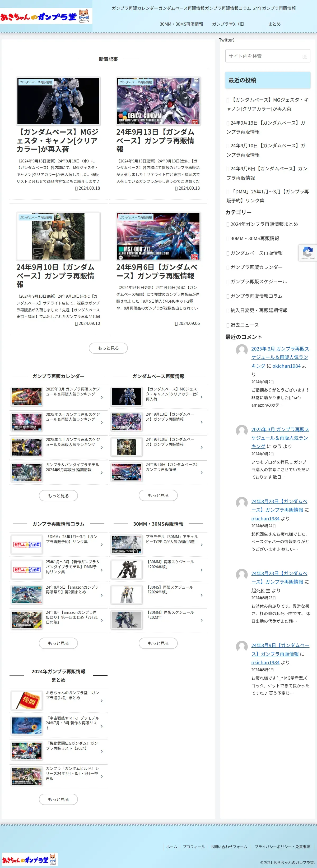Open MSZ-008 ZII article thumbnail in 新着記事
Viewport: 317px width, 868px height.
(158, 236)
